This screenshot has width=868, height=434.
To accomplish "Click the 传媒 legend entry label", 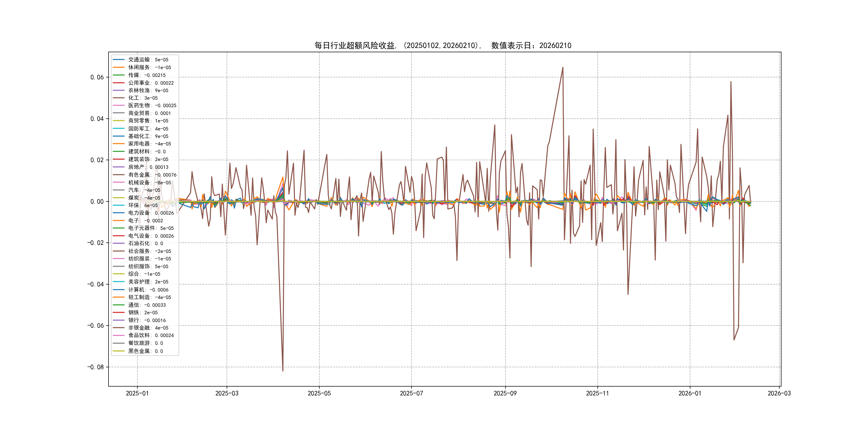I will coord(147,75).
